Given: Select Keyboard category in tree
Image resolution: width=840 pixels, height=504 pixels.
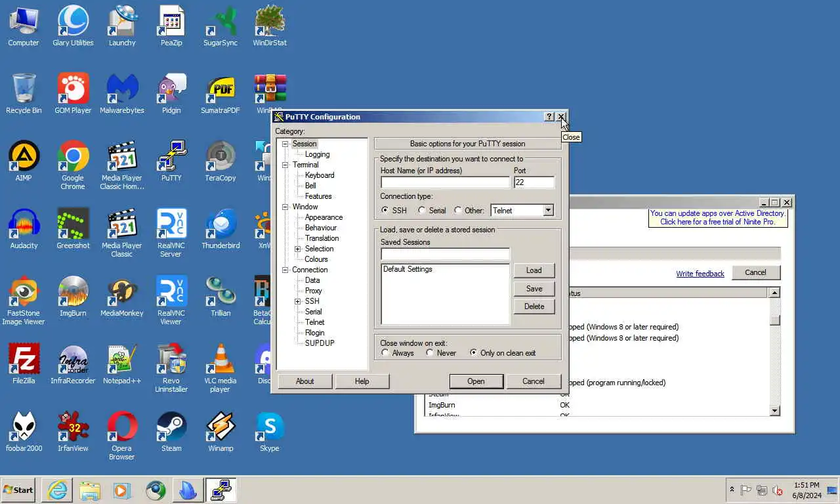Looking at the screenshot, I should click(x=320, y=175).
